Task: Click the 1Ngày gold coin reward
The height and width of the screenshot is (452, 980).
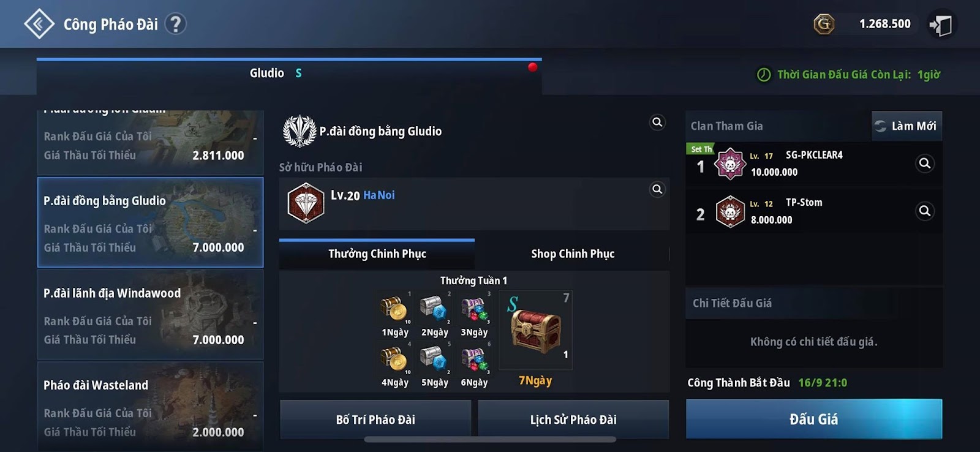Action: [394, 308]
